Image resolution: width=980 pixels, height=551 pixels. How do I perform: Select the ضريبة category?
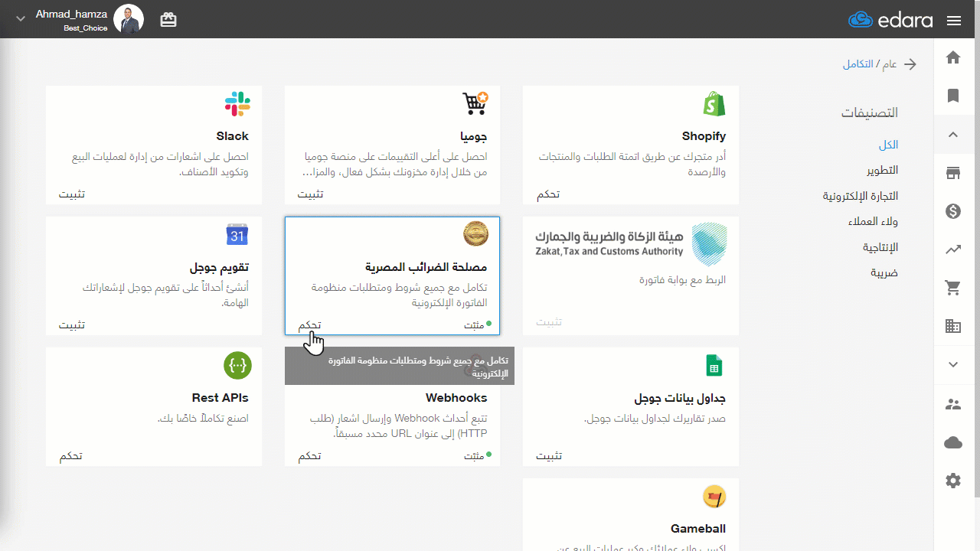point(884,272)
